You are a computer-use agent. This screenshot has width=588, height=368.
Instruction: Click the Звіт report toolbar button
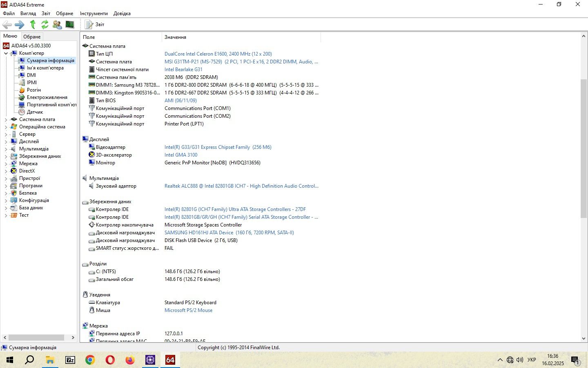pyautogui.click(x=95, y=25)
